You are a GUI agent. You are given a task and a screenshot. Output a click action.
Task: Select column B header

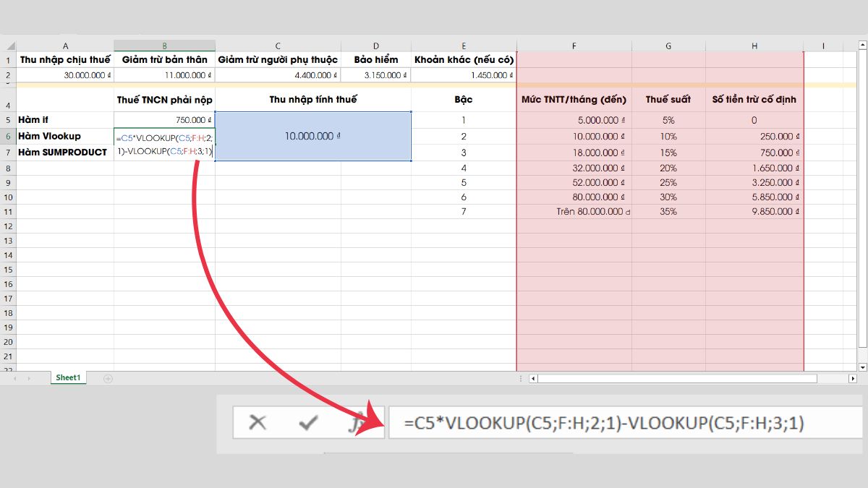click(164, 45)
